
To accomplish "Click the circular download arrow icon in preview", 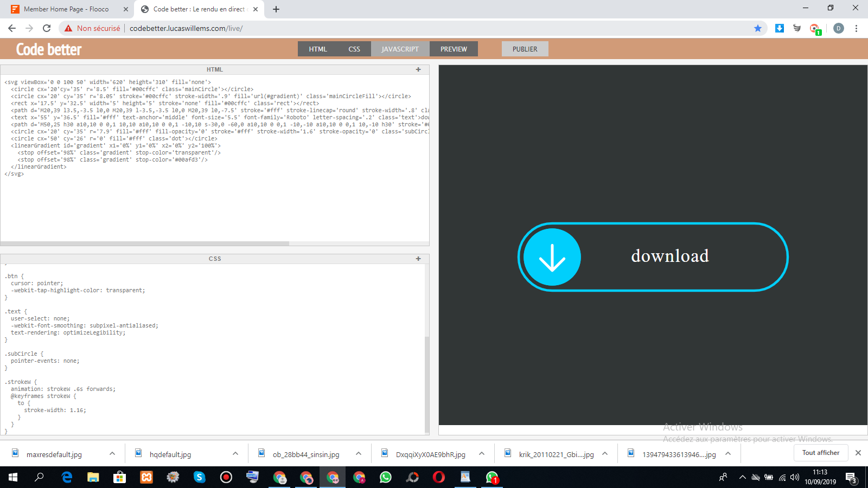I will tap(552, 257).
